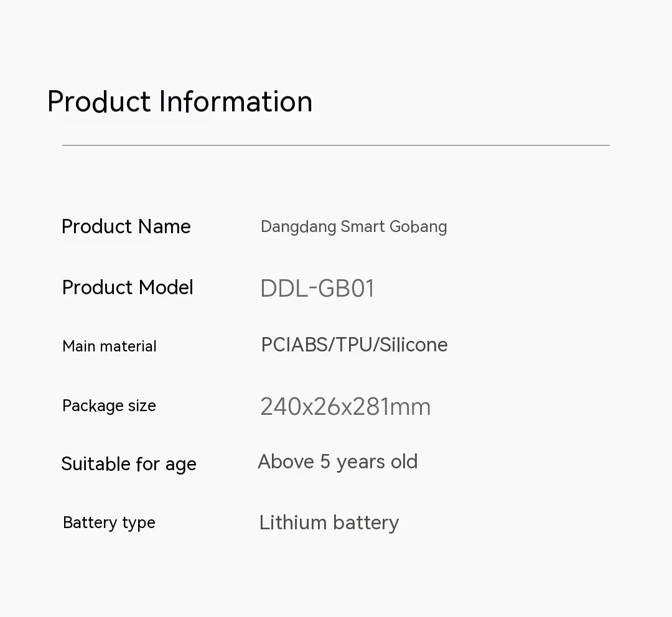Click the Lithium battery value
Image resolution: width=672 pixels, height=617 pixels.
(x=329, y=523)
